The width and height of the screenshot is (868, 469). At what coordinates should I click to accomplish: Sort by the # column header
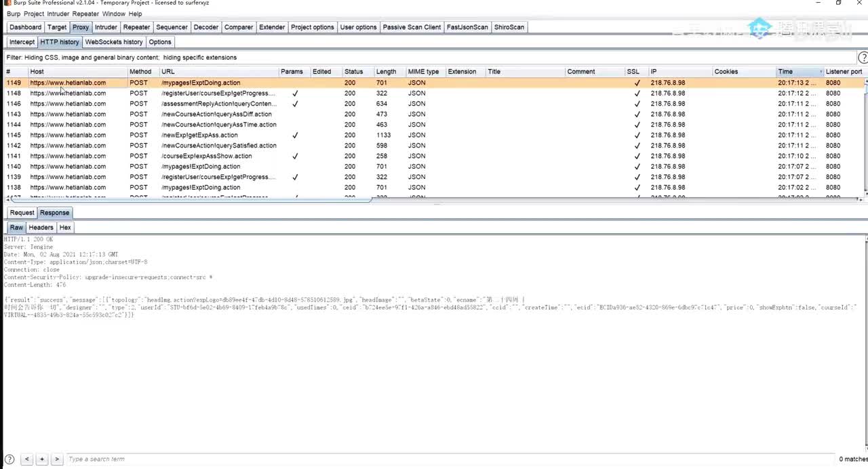16,72
